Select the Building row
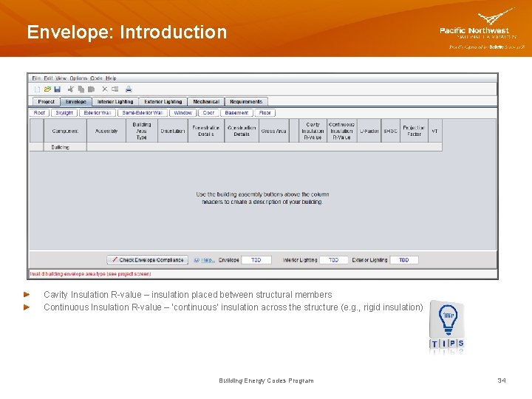This screenshot has height=399, width=532. (236, 147)
